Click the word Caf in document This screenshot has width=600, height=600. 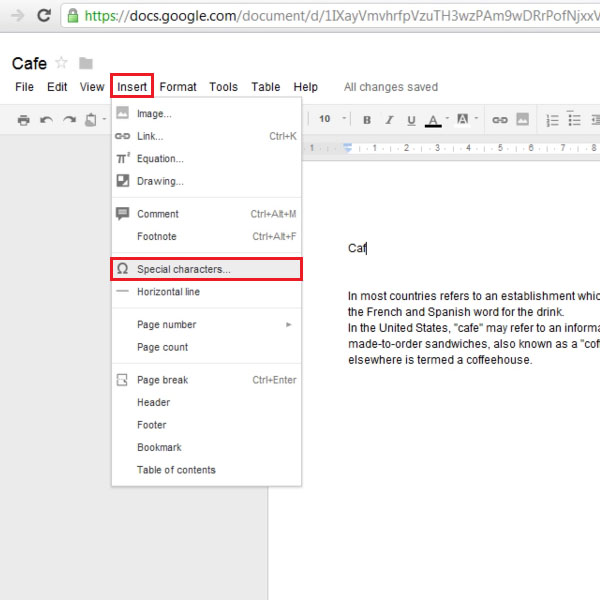[357, 248]
